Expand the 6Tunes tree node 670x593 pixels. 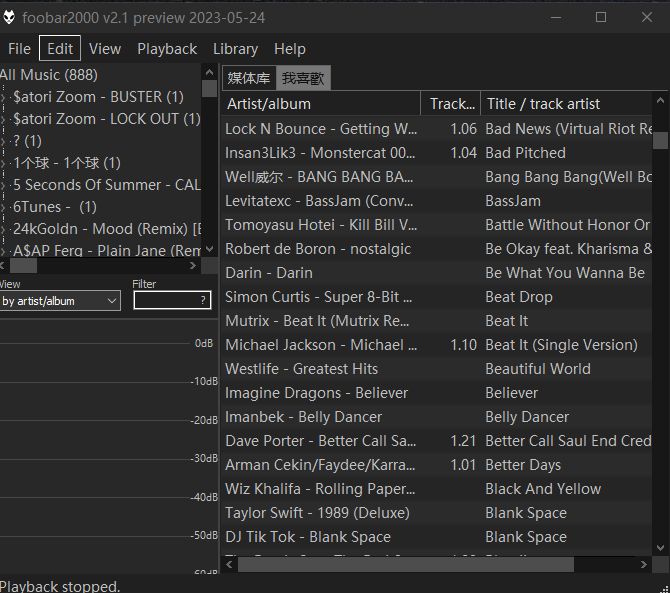click(x=3, y=207)
